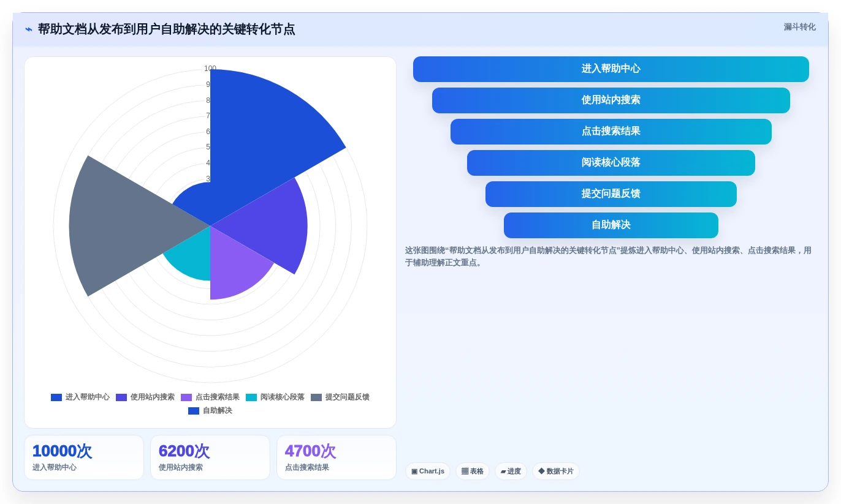The width and height of the screenshot is (841, 504).
Task: Click the page title 帮助文档从发布到用户自助解决的关键转化节点
Action: (166, 29)
